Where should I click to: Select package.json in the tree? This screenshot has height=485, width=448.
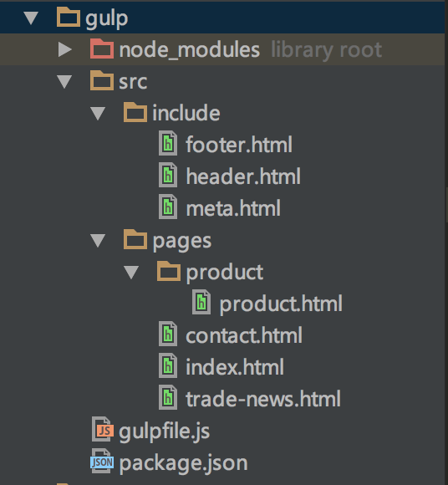click(183, 464)
